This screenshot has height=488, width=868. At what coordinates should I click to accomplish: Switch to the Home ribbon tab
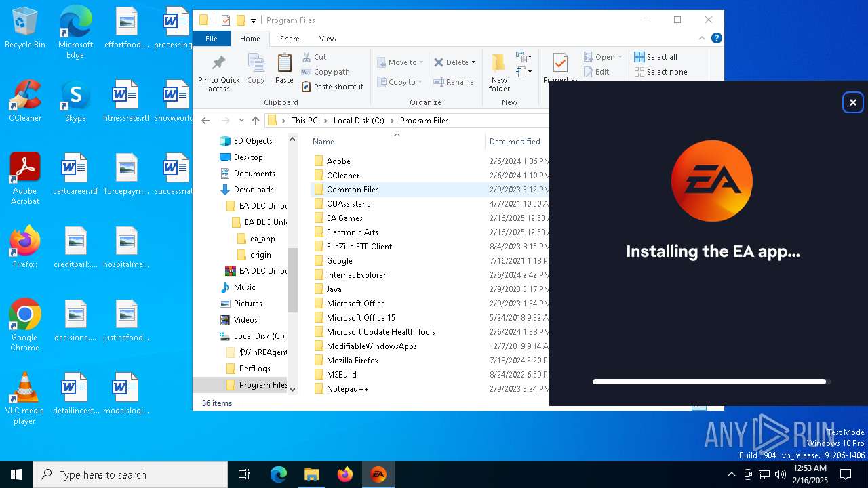pos(250,39)
